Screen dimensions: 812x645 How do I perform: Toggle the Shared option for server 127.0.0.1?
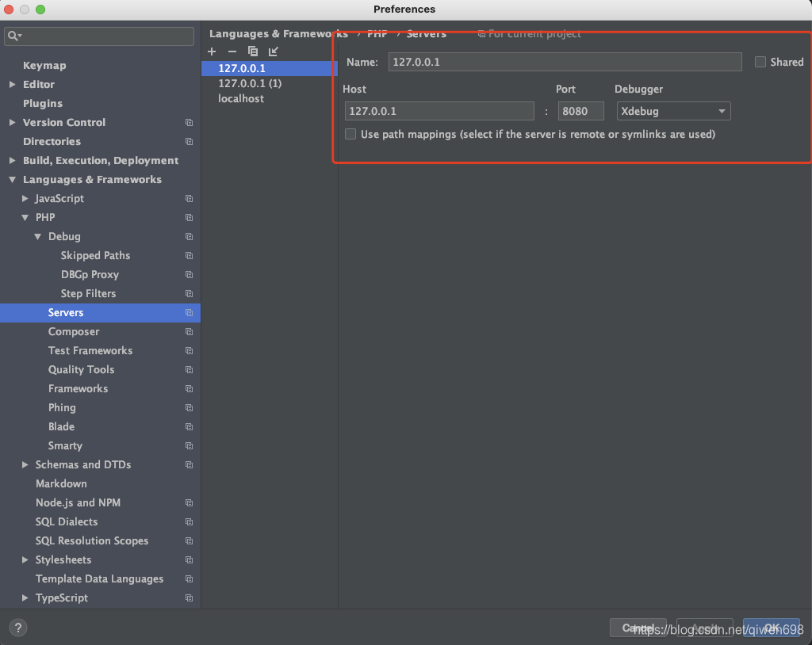(x=759, y=61)
